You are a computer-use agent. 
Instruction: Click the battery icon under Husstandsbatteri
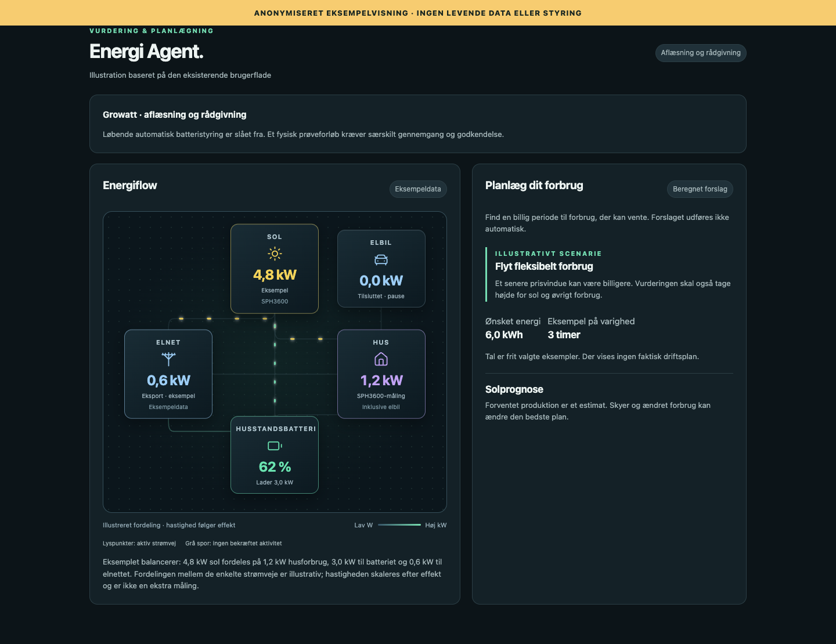click(275, 446)
